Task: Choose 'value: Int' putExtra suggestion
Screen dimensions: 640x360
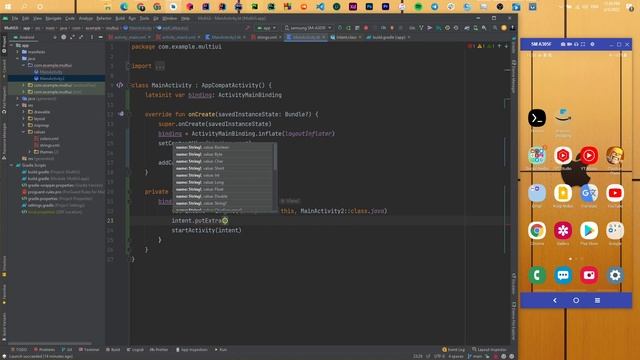Action: click(x=224, y=176)
